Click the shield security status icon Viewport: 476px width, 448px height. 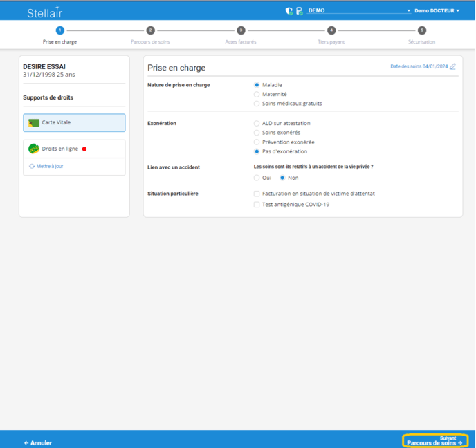tap(289, 11)
